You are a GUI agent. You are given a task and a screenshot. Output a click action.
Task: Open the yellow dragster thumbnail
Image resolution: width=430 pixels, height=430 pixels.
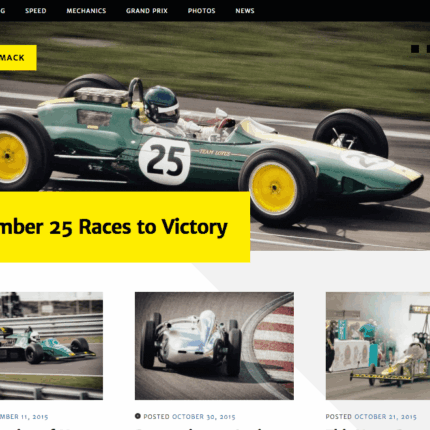click(x=378, y=346)
